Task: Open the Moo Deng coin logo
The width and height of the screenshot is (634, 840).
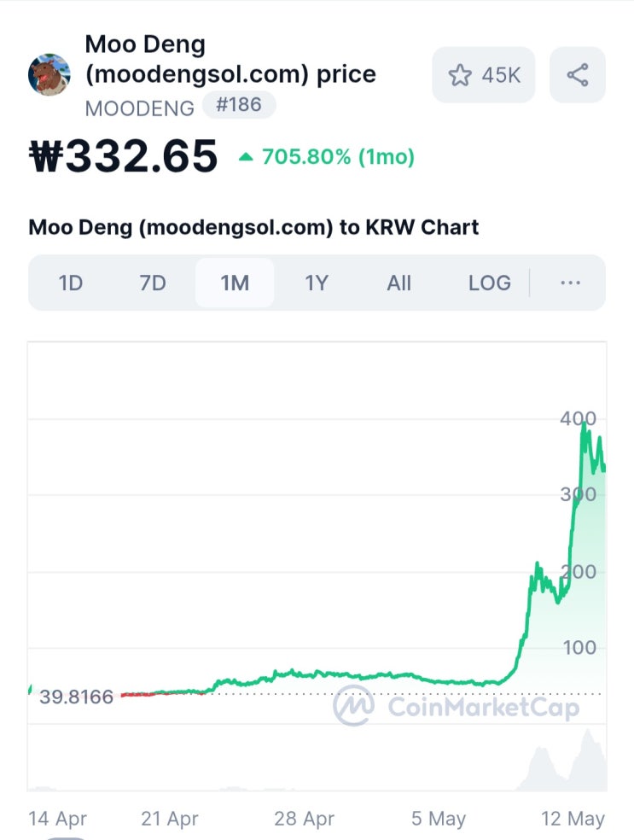Action: (49, 74)
